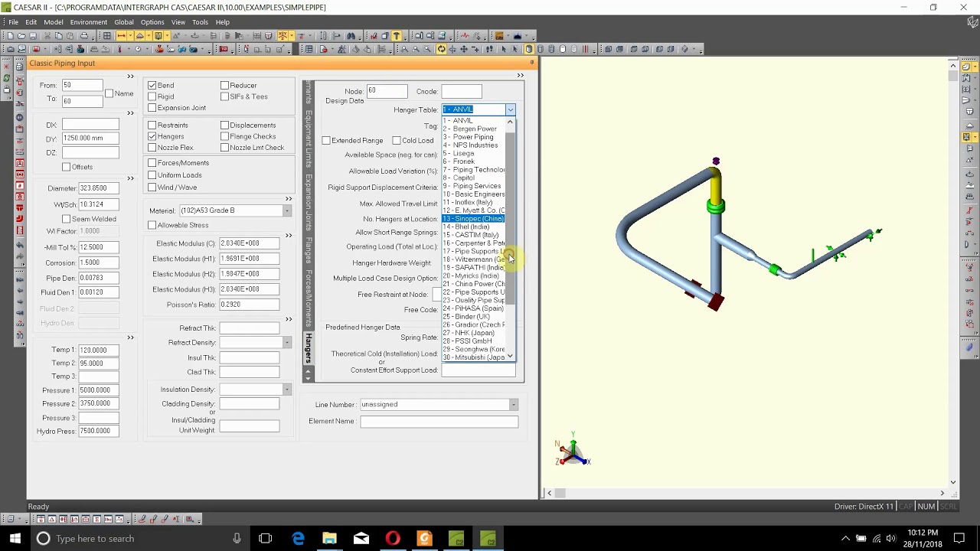Open the Line Number dropdown
Screen dimensions: 980x551
tap(513, 404)
